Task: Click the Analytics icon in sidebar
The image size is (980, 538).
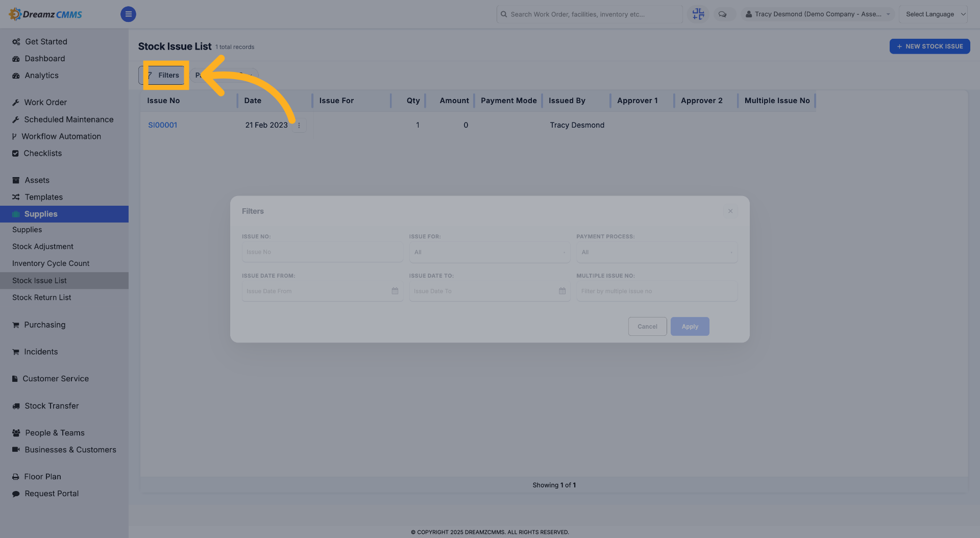Action: [x=16, y=76]
